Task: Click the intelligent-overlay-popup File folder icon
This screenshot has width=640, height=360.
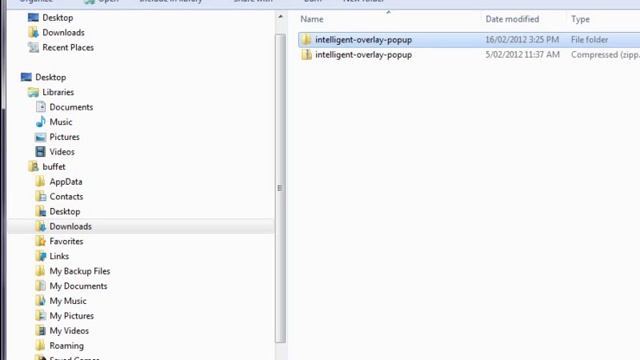Action: click(x=307, y=40)
